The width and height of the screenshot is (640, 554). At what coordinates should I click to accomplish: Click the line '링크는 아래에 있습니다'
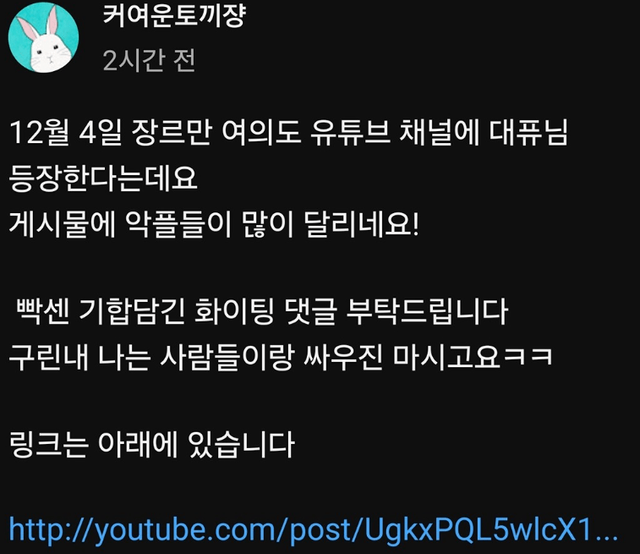point(151,444)
